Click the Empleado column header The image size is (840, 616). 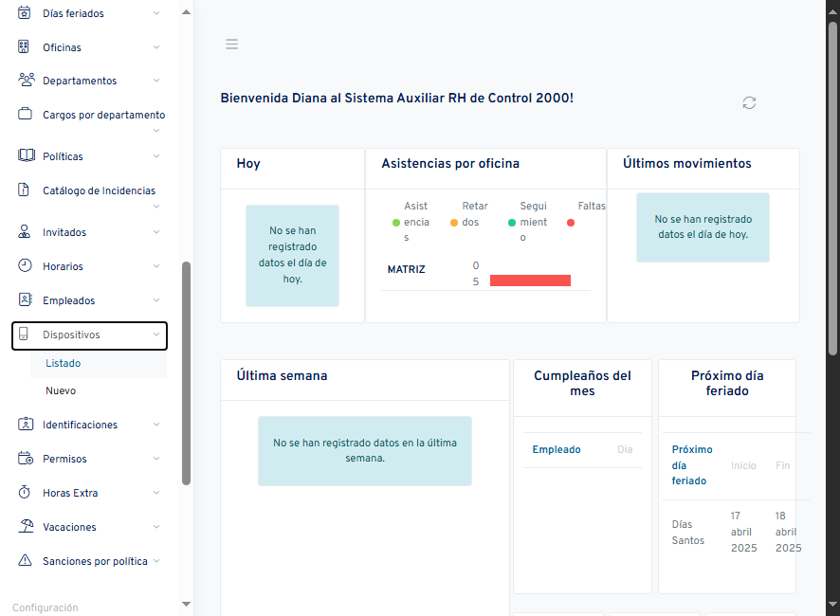click(557, 449)
